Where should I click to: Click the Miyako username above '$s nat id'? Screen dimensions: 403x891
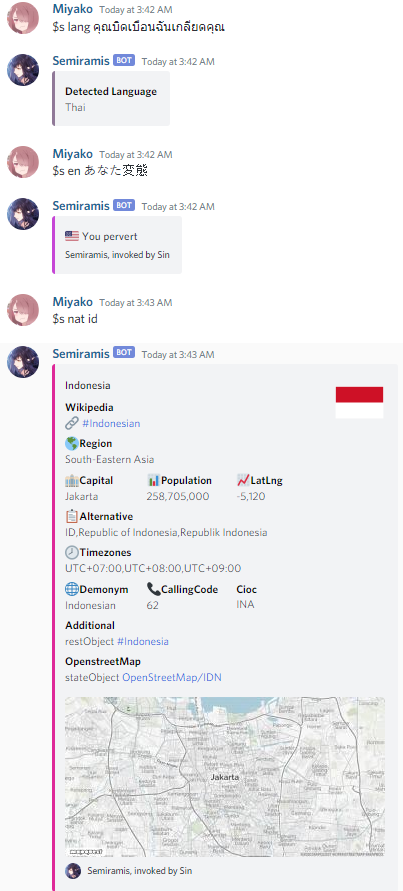[72, 302]
